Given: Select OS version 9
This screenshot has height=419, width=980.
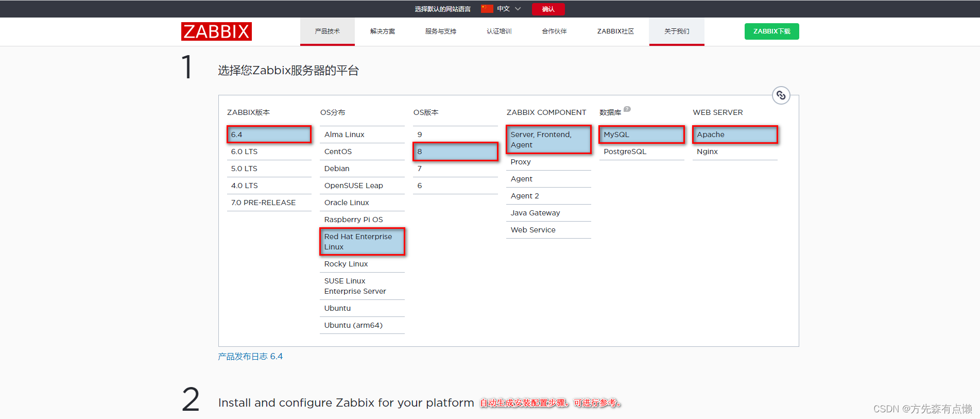Looking at the screenshot, I should tap(455, 135).
